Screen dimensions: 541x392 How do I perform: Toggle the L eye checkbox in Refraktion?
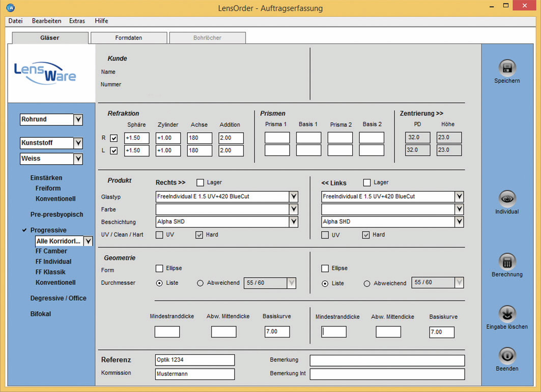(x=113, y=150)
